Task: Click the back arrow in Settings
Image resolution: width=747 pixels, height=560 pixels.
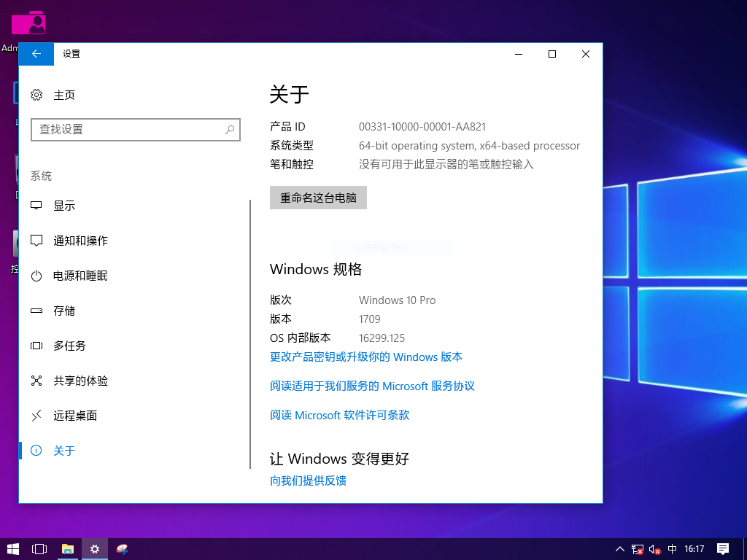Action: (x=36, y=54)
